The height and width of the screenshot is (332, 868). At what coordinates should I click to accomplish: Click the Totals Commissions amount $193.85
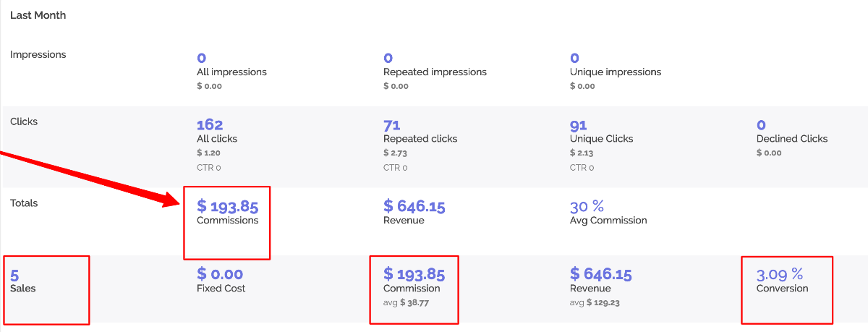227,207
